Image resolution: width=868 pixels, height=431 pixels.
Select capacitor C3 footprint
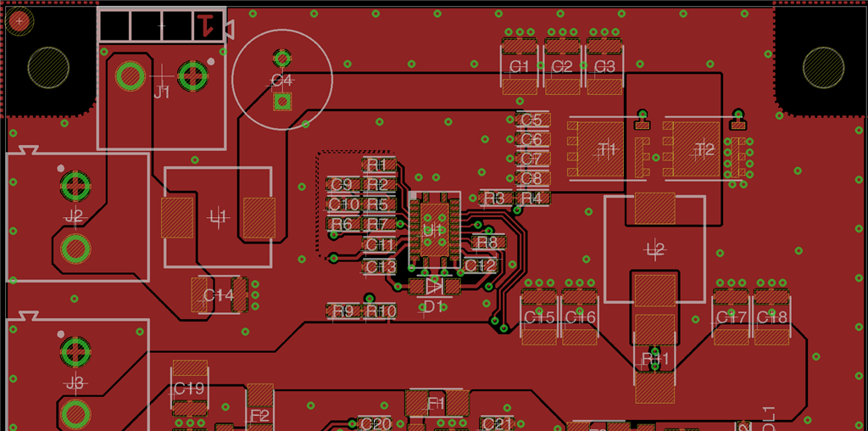pos(604,66)
